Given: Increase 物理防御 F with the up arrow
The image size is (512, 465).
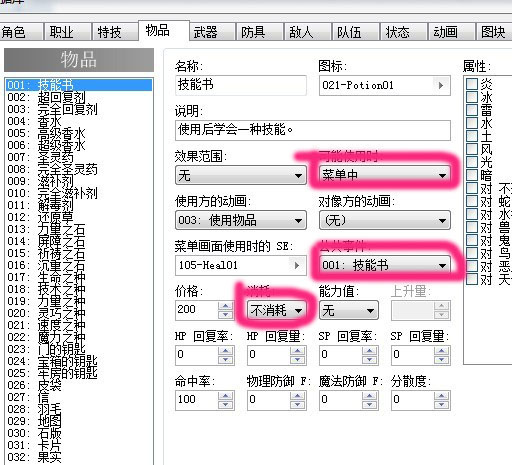Looking at the screenshot, I should [297, 396].
